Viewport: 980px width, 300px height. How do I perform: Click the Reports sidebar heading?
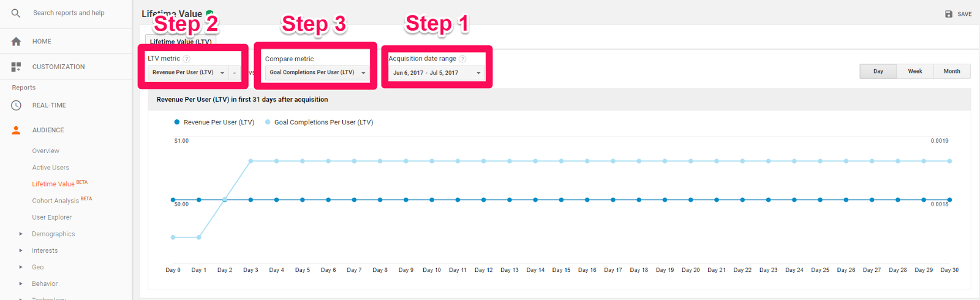coord(24,88)
